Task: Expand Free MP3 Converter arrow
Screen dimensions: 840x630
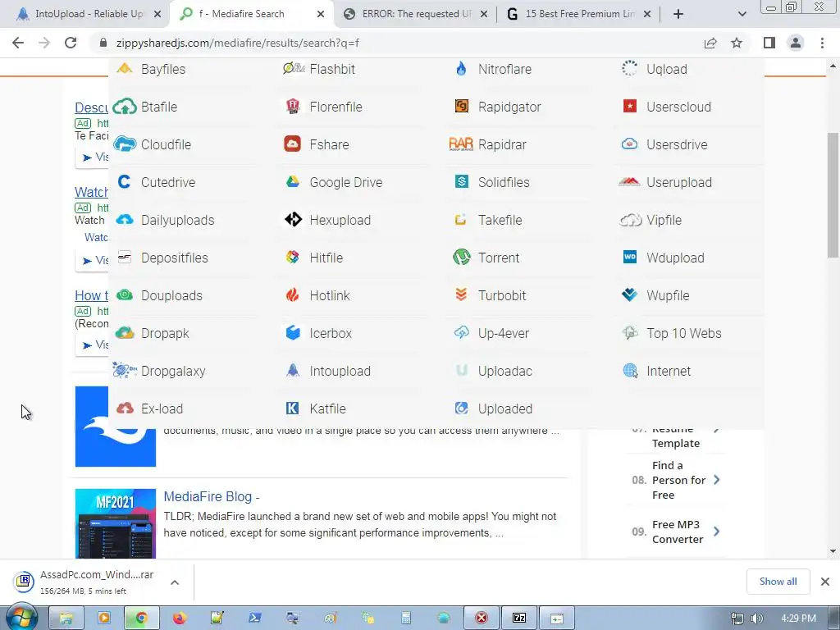Action: [x=717, y=532]
